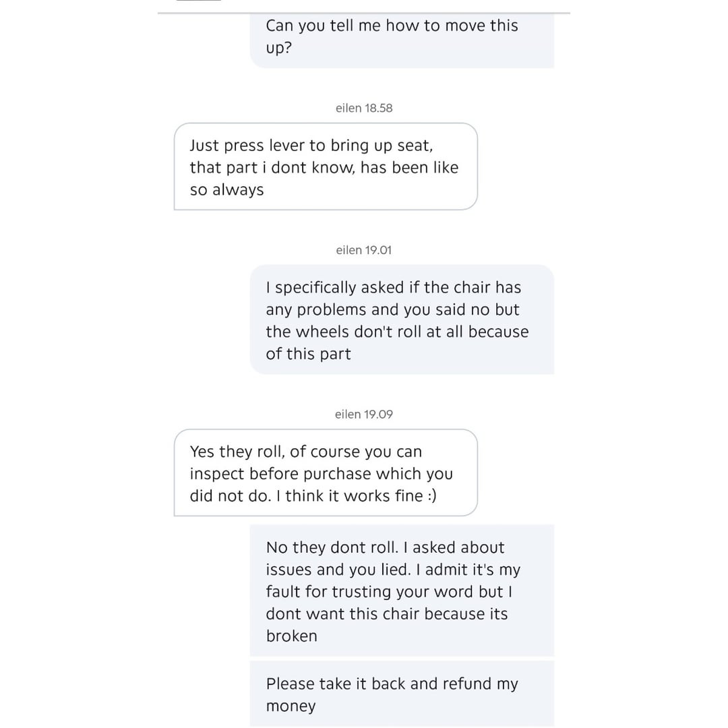Select the "I specifically asked" sent message bubble
728x728 pixels.
(402, 320)
